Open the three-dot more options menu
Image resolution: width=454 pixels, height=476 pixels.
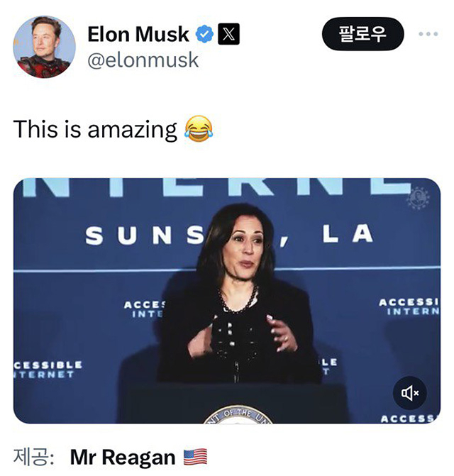[x=428, y=34]
